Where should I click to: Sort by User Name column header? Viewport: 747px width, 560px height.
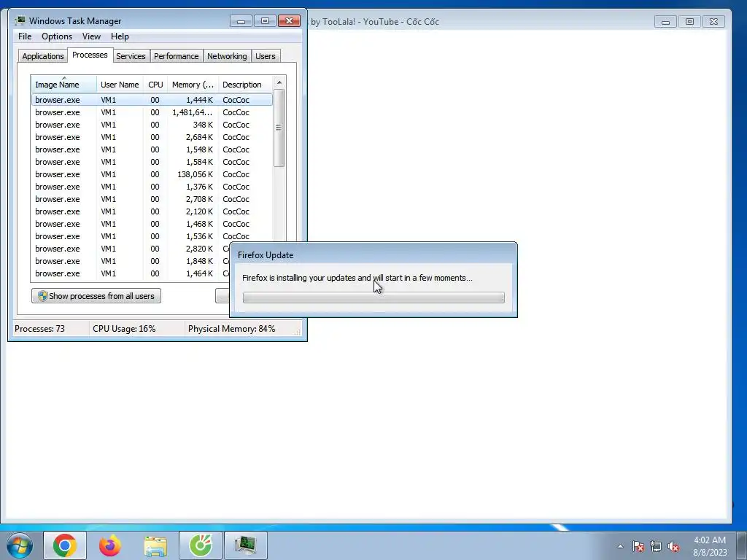point(120,85)
